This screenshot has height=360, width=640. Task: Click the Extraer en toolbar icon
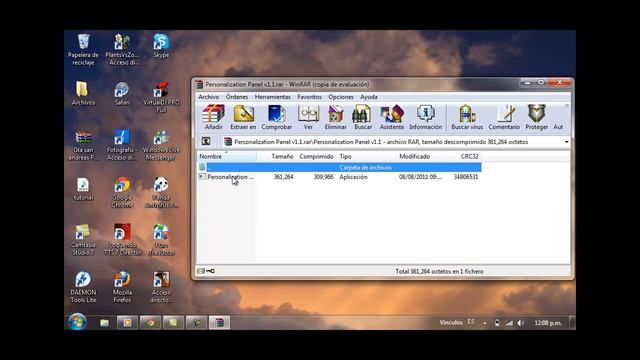(243, 118)
